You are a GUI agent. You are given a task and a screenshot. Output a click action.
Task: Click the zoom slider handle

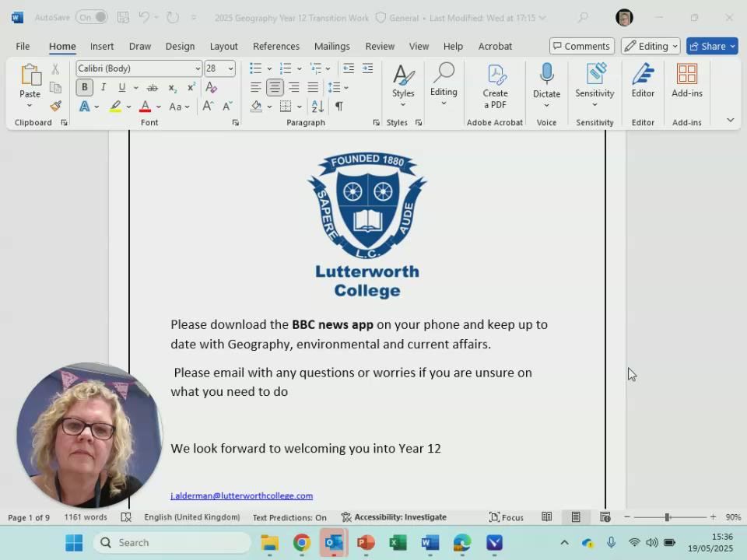(x=668, y=516)
